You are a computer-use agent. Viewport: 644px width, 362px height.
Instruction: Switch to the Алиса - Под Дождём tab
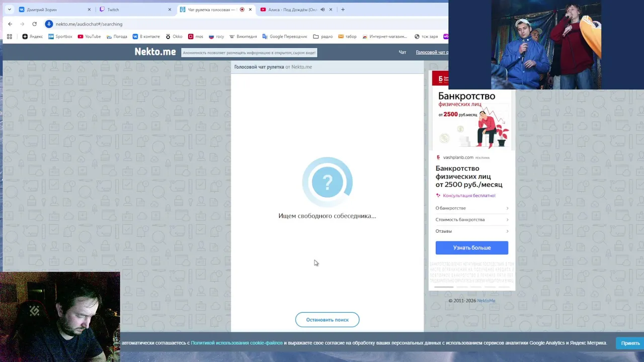297,10
